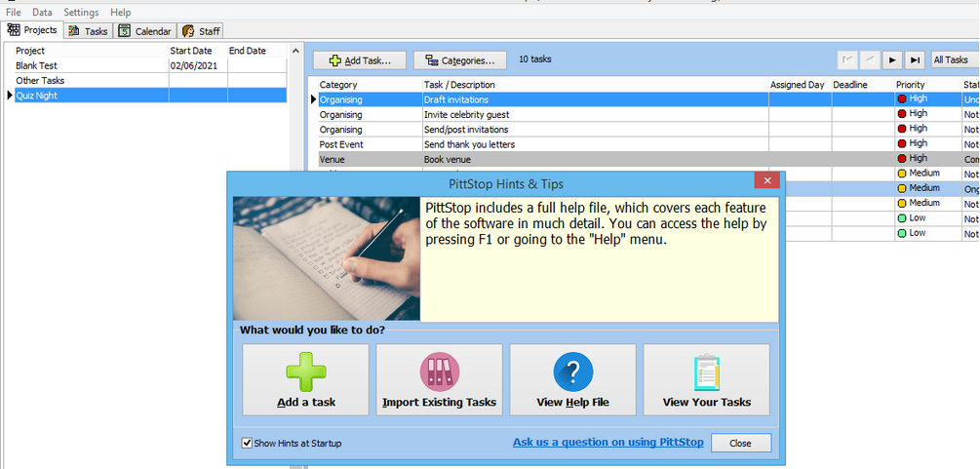
Task: Sort tasks by Category column header
Action: pyautogui.click(x=370, y=85)
